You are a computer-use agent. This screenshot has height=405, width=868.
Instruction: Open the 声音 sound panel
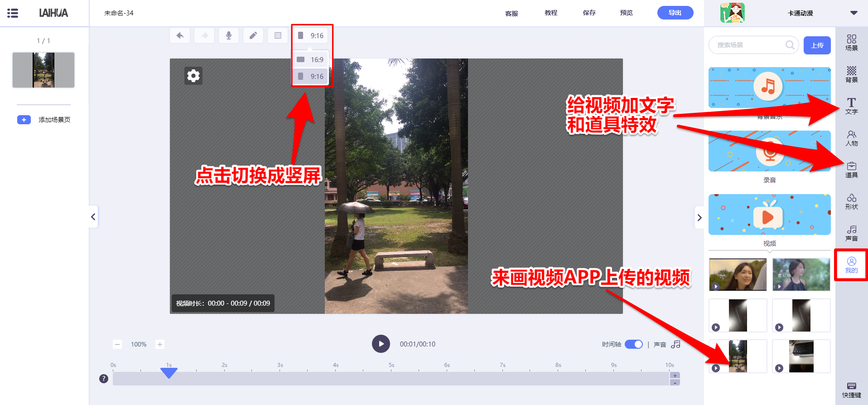852,233
